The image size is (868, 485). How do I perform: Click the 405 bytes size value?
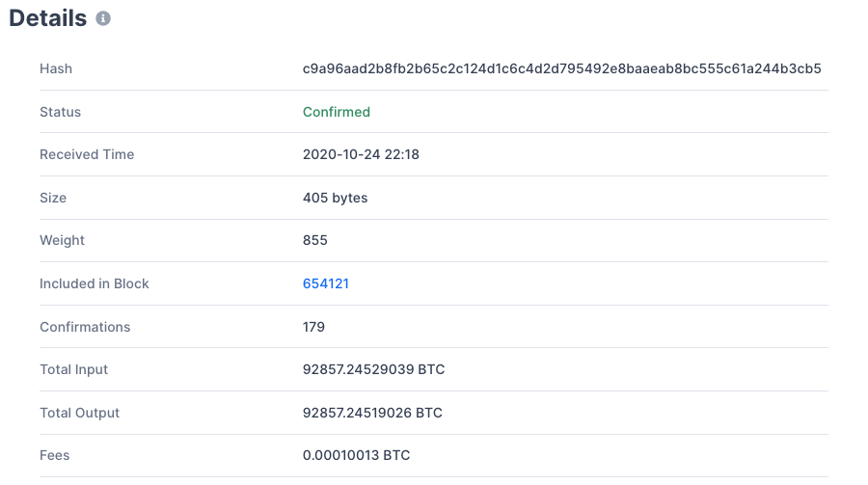[x=335, y=198]
